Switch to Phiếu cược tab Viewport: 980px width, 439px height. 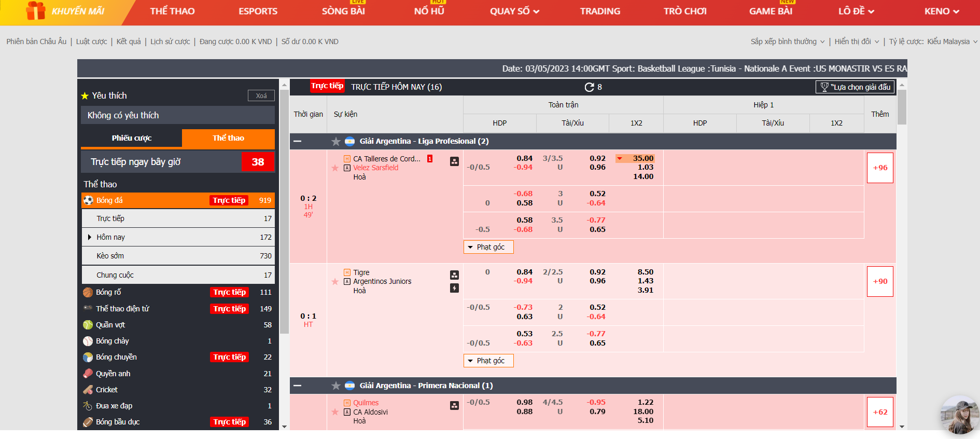click(132, 138)
